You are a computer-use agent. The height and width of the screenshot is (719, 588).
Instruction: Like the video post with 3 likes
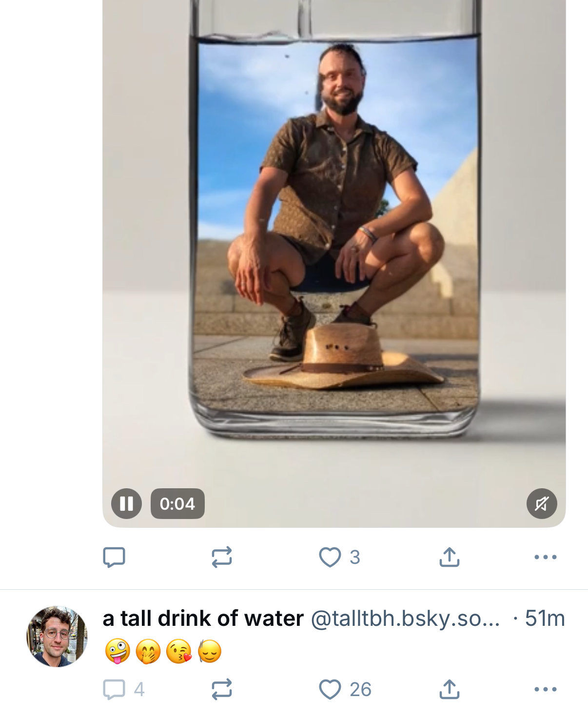click(x=330, y=557)
